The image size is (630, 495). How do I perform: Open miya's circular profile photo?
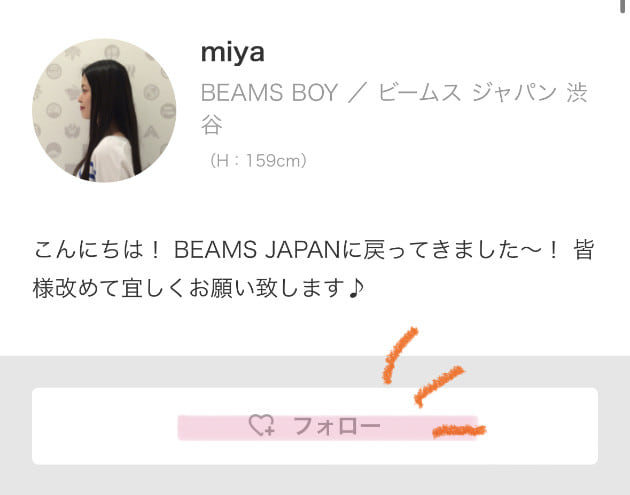point(104,110)
